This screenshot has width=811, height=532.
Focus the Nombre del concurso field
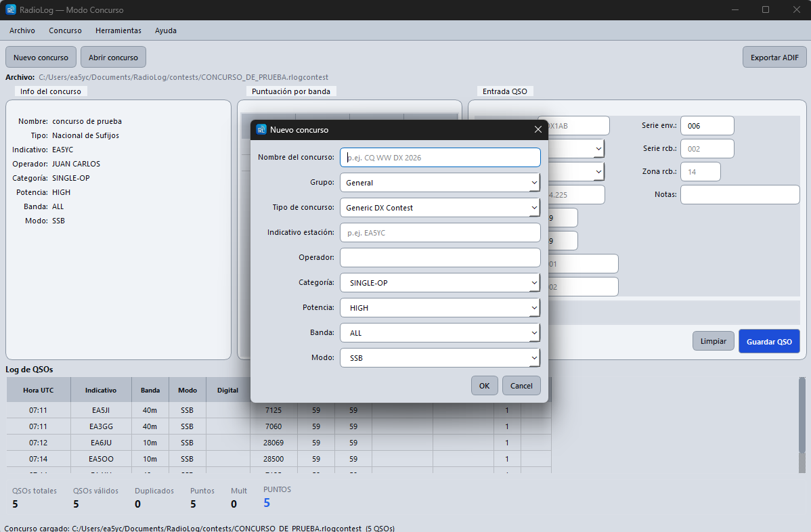pos(440,158)
